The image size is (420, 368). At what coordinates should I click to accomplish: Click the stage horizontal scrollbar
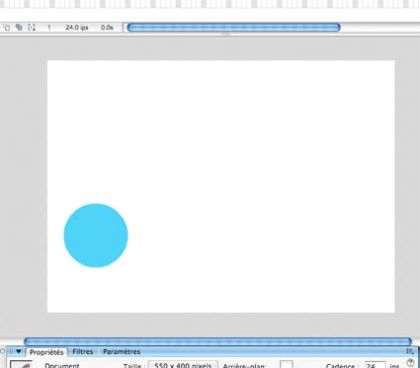[218, 341]
